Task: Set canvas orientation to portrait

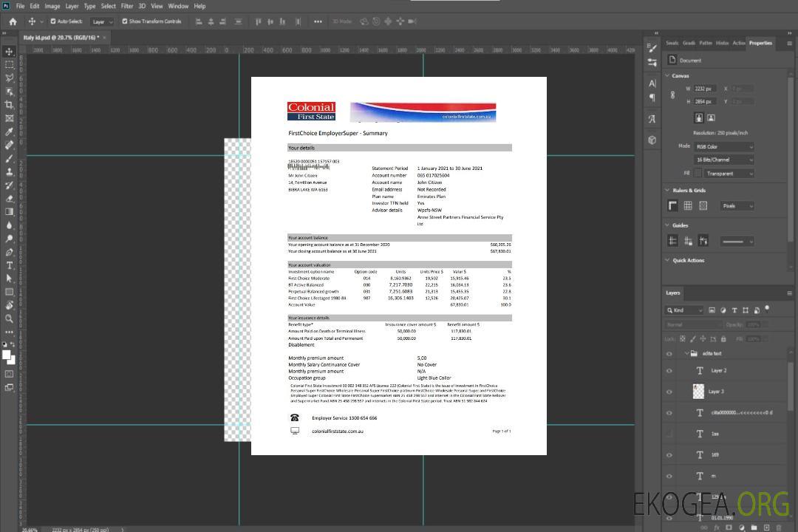Action: 699,118
